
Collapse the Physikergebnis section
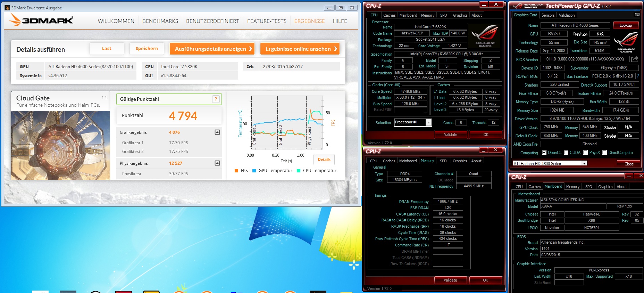click(x=217, y=163)
